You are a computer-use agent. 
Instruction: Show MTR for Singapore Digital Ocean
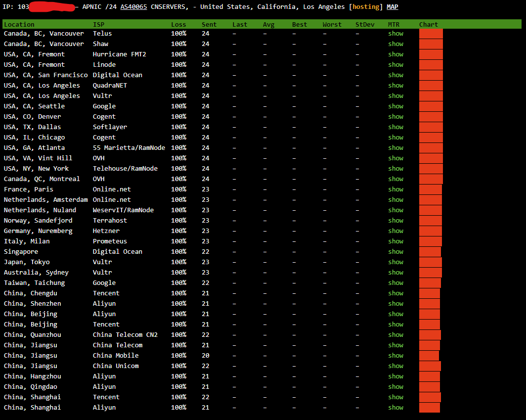[396, 252]
